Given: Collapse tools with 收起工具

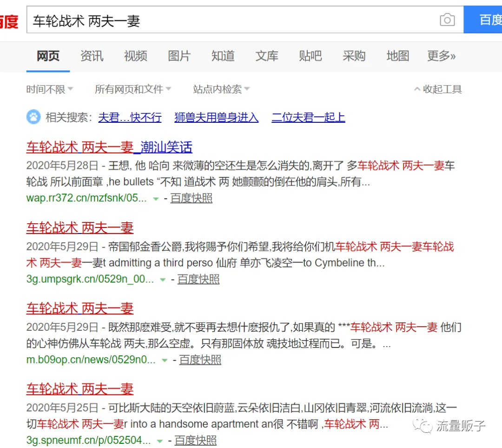Looking at the screenshot, I should (438, 89).
